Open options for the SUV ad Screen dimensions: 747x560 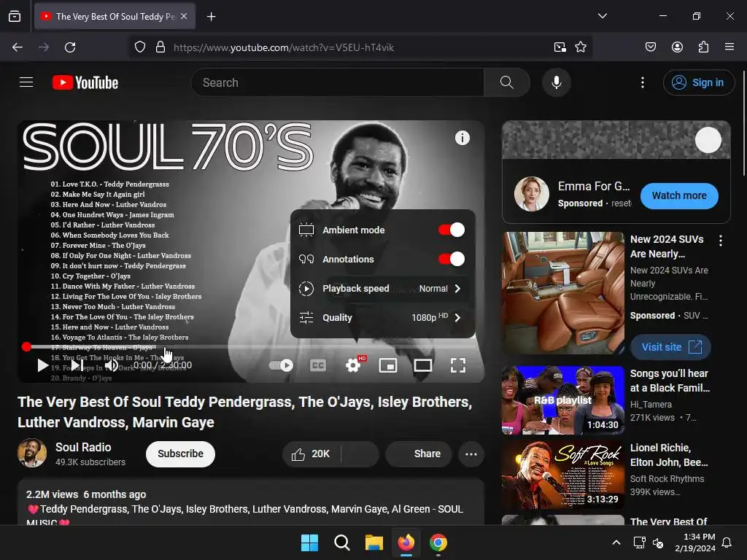[720, 241]
